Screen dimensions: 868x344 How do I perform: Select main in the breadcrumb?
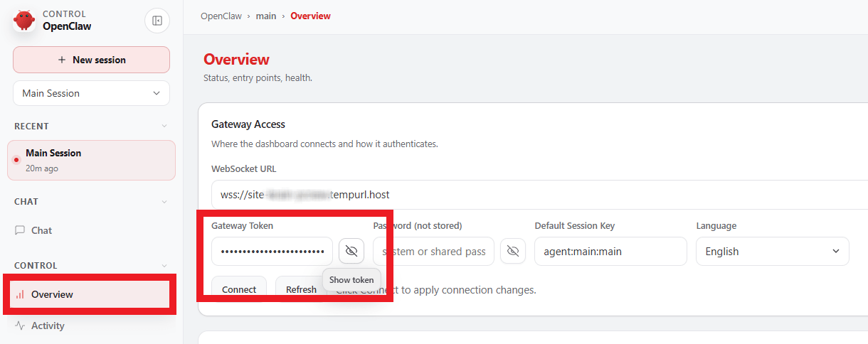[266, 16]
